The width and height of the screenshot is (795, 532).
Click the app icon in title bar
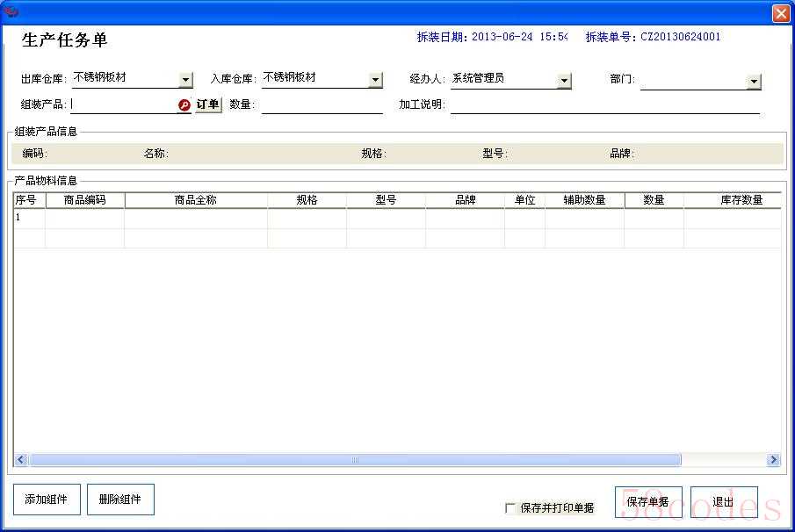11,12
